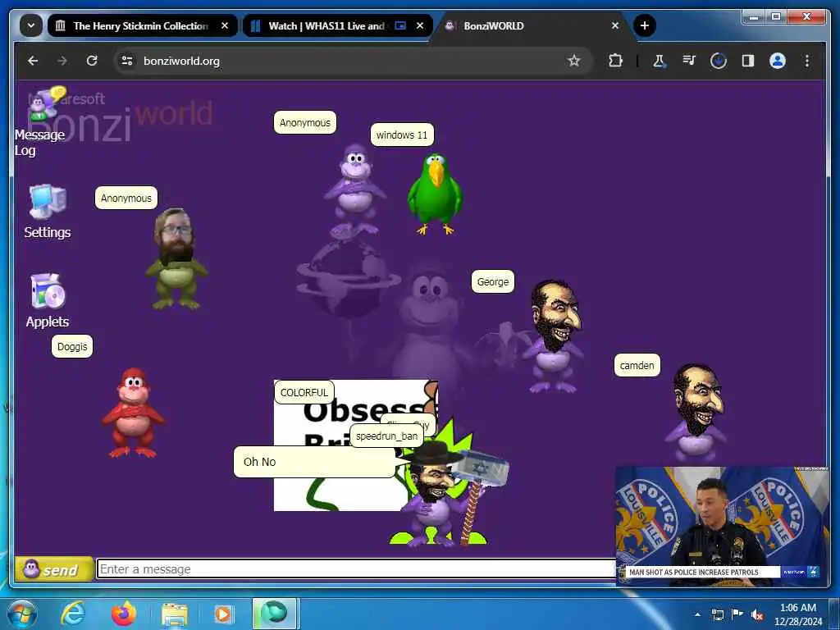Open the media controls icon
The image size is (840, 630).
point(689,61)
